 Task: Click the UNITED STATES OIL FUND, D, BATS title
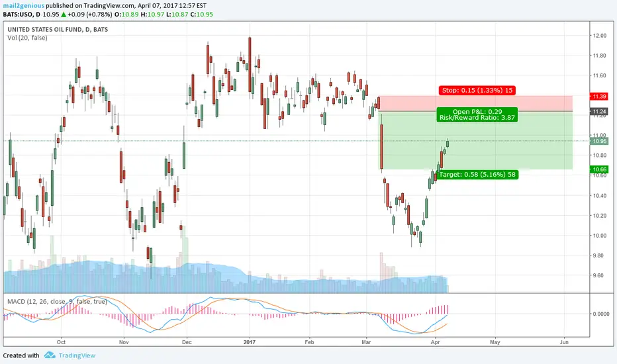click(58, 30)
